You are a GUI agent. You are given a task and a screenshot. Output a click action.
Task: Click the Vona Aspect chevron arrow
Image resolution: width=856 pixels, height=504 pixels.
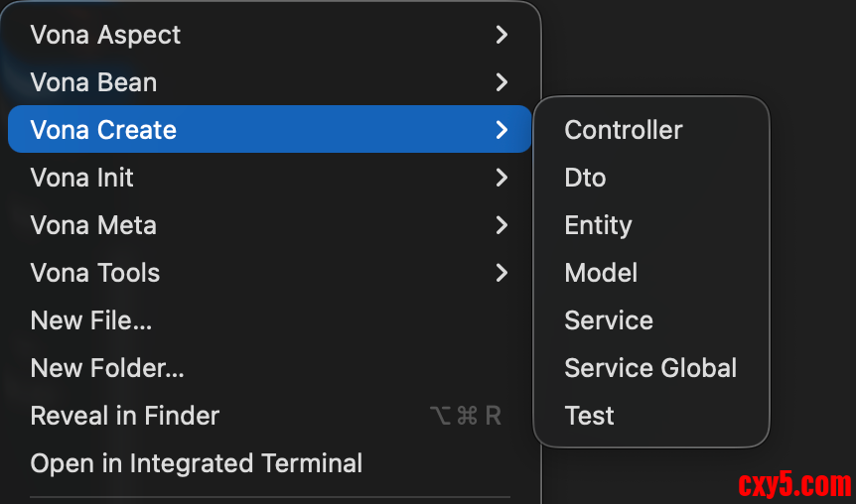501,35
